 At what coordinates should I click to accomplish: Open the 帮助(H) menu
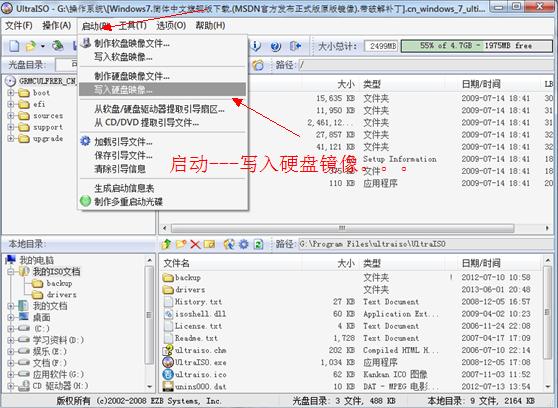[210, 26]
